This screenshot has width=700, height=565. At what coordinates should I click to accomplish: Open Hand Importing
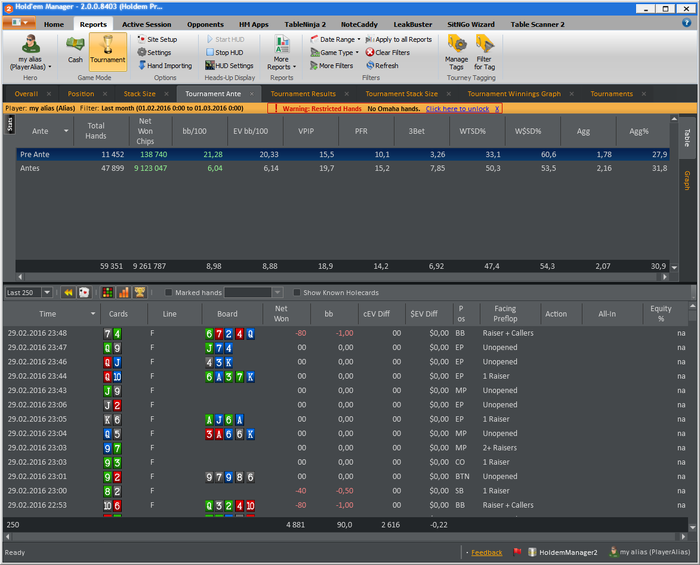pyautogui.click(x=165, y=66)
